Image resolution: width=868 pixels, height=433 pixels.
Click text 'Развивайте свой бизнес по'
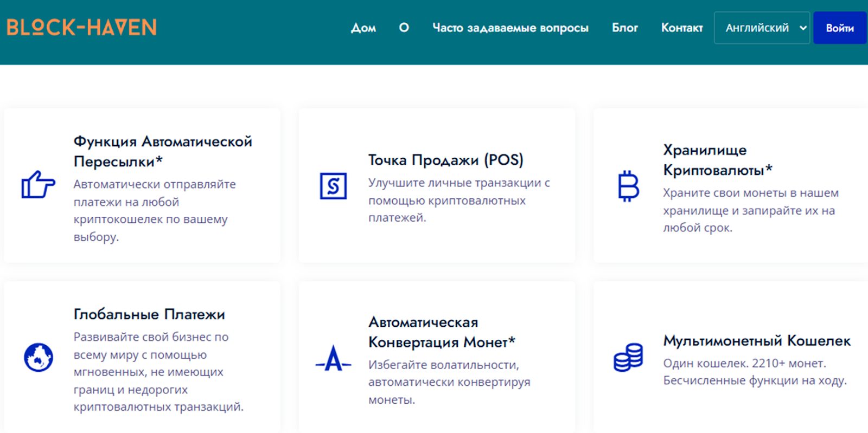point(151,337)
